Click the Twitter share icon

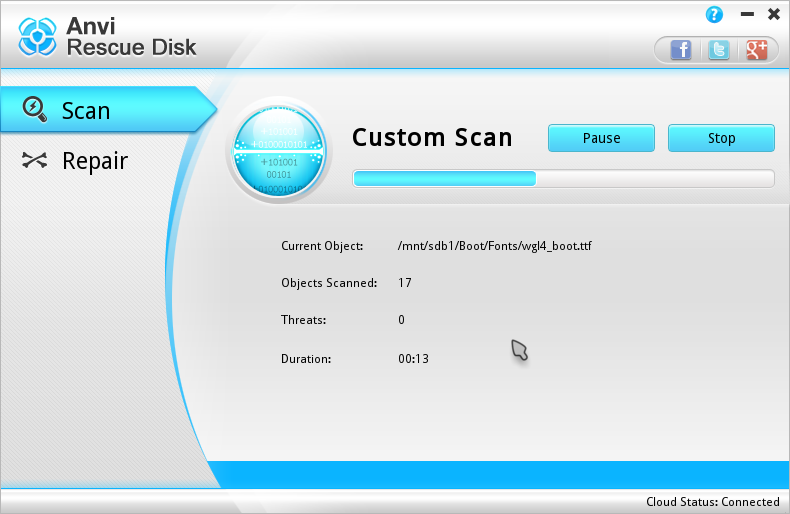(718, 50)
